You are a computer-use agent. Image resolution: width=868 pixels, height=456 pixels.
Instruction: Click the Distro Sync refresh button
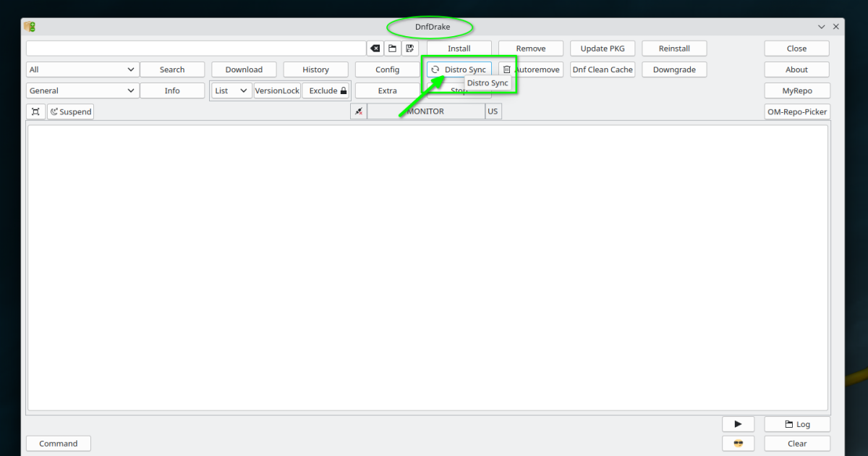(x=459, y=69)
